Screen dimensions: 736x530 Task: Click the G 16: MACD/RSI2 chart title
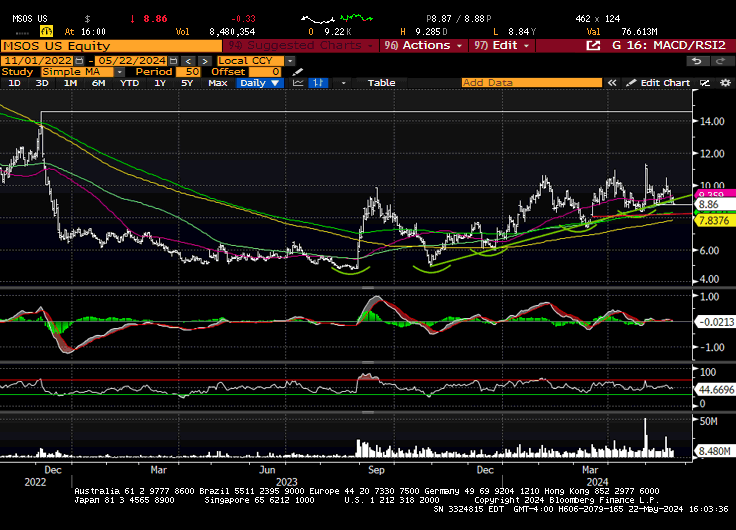point(669,46)
